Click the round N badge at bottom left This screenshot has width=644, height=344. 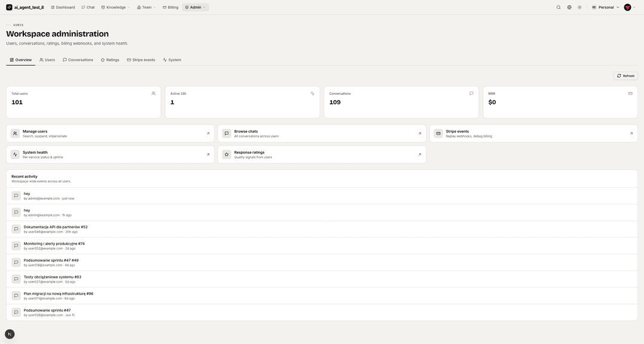10,334
